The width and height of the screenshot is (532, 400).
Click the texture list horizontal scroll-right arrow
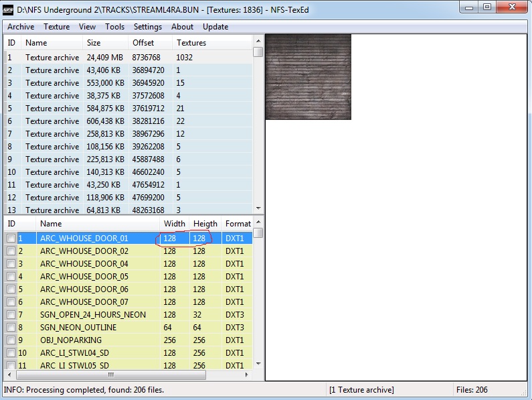(247, 375)
